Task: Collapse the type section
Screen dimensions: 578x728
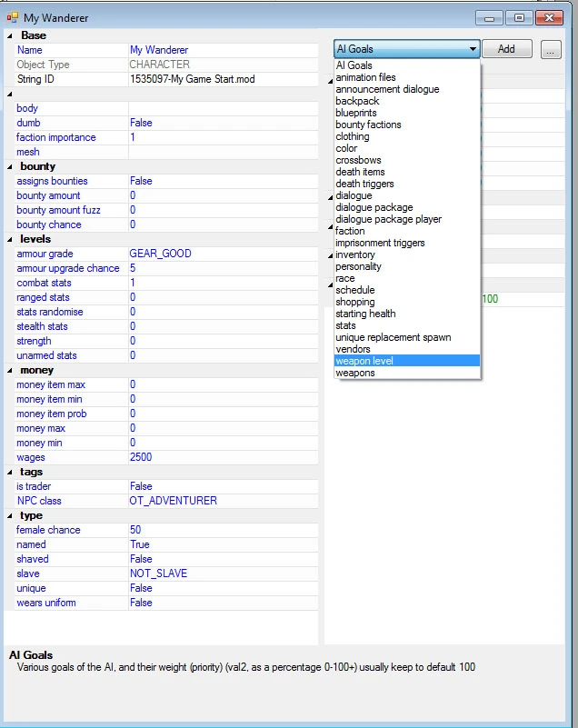Action: [x=11, y=515]
